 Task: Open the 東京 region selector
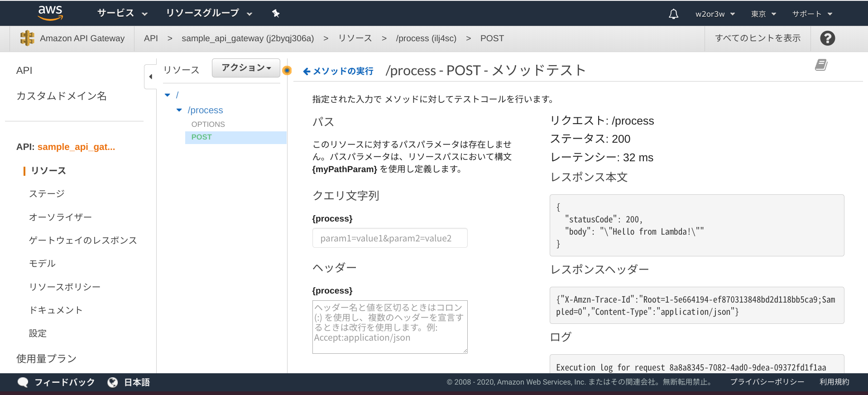tap(763, 14)
